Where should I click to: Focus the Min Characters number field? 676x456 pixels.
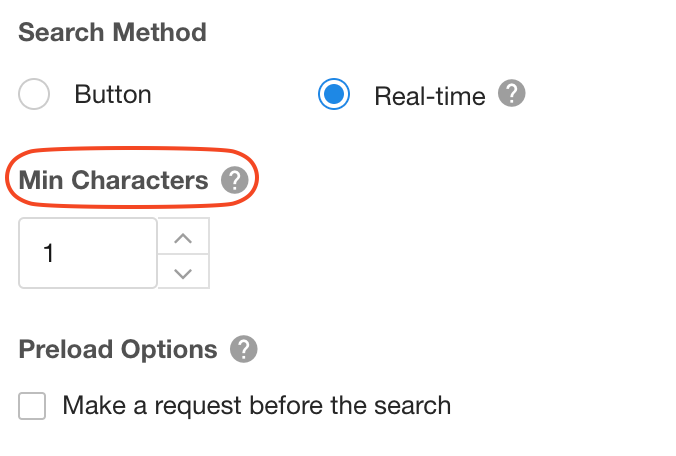click(x=88, y=254)
